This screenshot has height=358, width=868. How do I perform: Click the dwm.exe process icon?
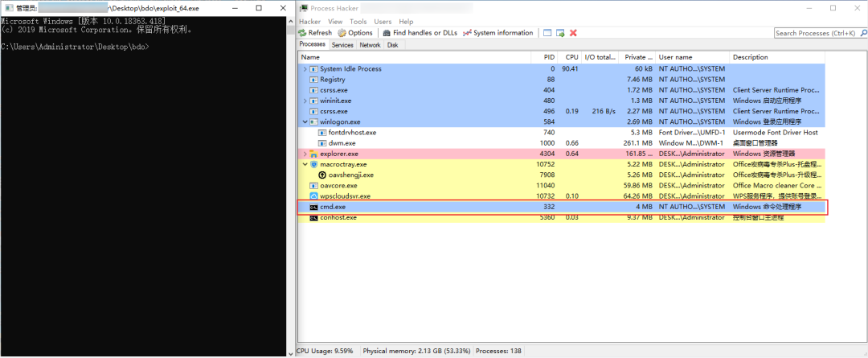coord(322,143)
